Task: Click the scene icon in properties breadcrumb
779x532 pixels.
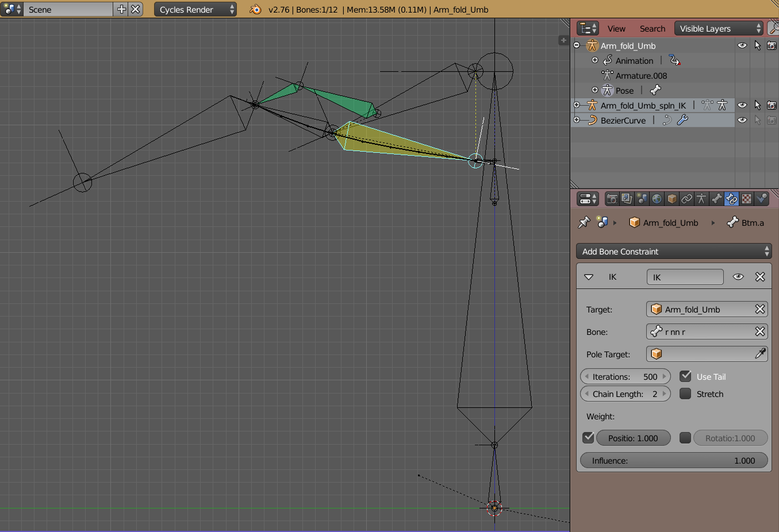Action: pyautogui.click(x=602, y=222)
